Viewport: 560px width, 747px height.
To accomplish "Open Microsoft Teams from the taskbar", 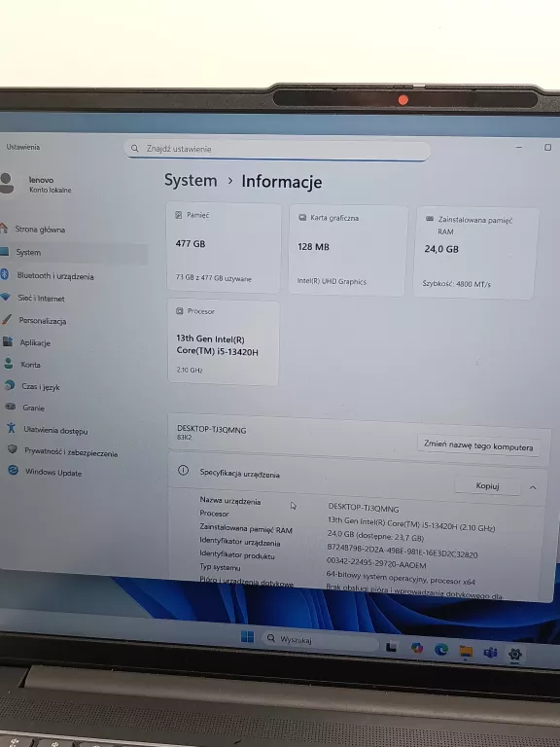I will point(490,653).
